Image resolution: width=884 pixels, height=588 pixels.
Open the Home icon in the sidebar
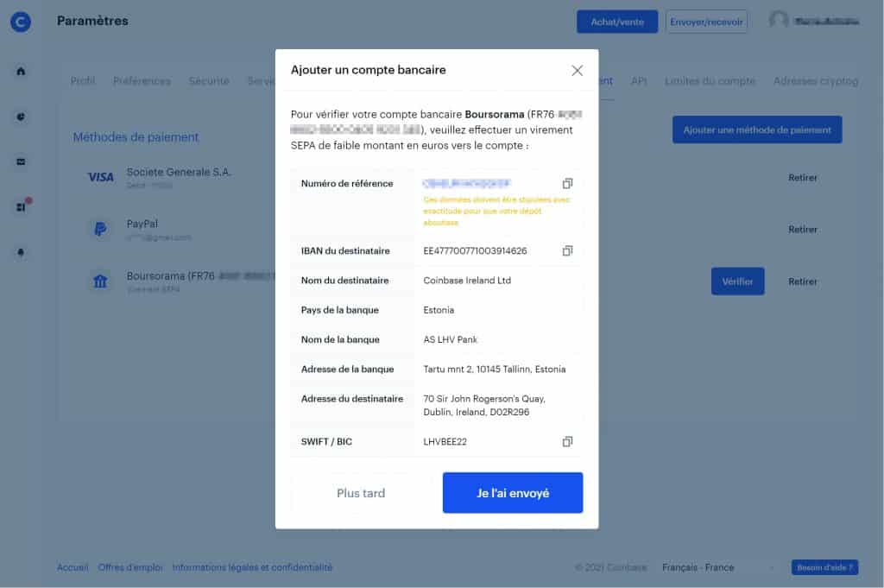tap(19, 73)
